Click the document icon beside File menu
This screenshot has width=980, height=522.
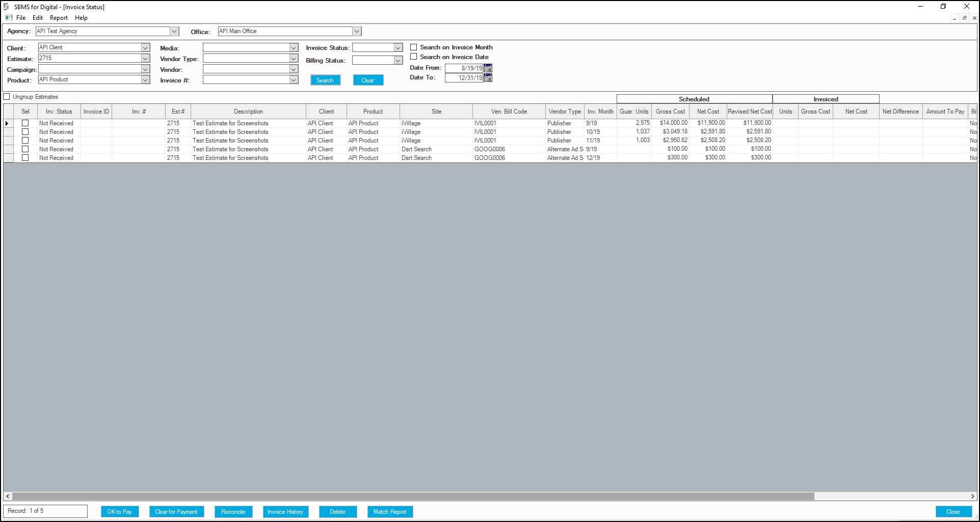pyautogui.click(x=9, y=18)
